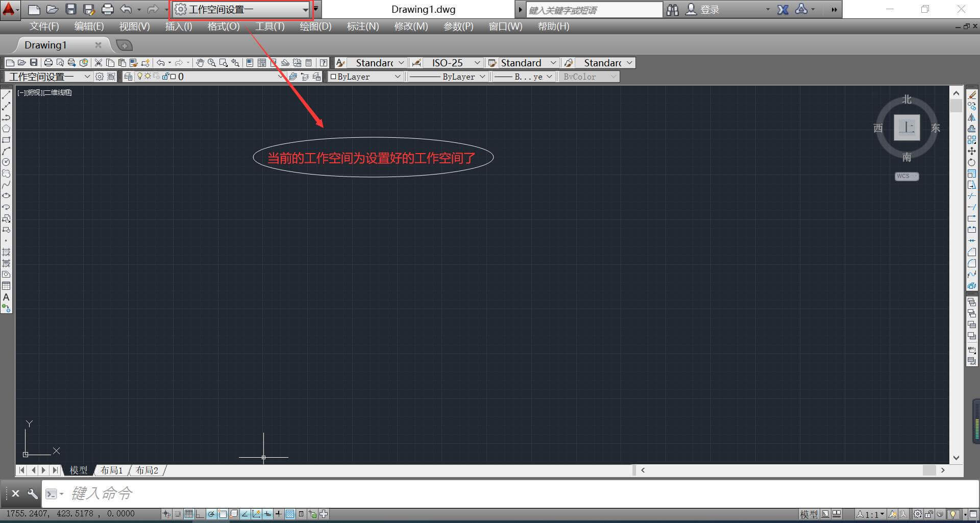
Task: Select the Line tool in the draw toolbar
Action: (6, 94)
